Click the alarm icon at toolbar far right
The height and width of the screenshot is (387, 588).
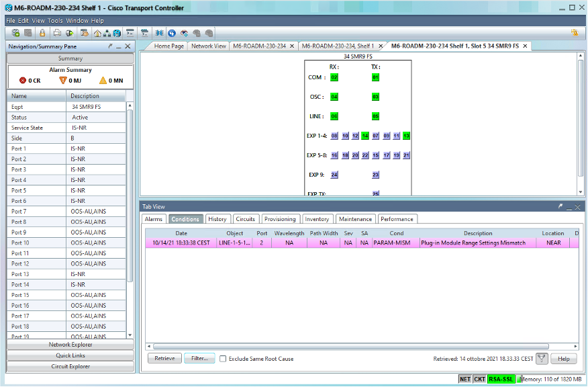tap(575, 33)
